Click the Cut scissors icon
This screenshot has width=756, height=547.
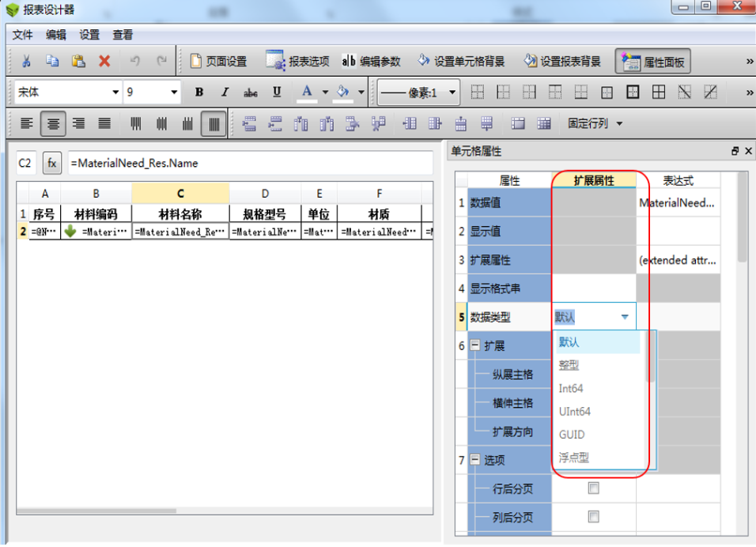pos(26,61)
